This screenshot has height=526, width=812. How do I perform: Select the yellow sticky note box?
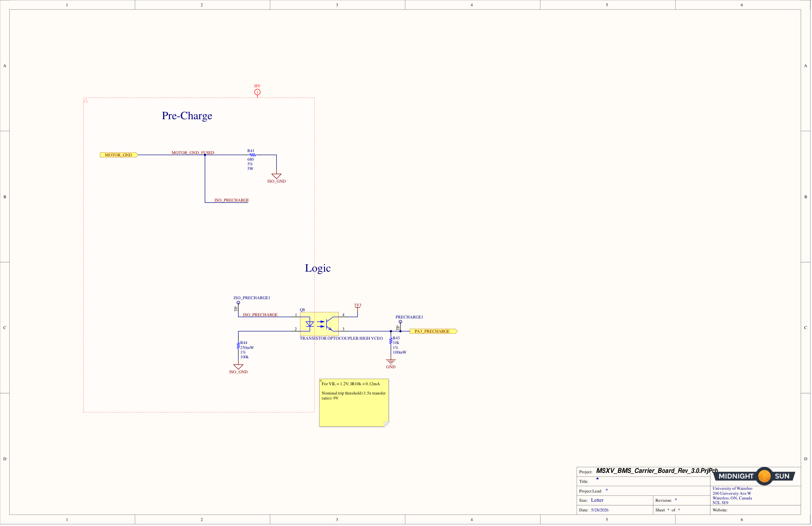(354, 403)
